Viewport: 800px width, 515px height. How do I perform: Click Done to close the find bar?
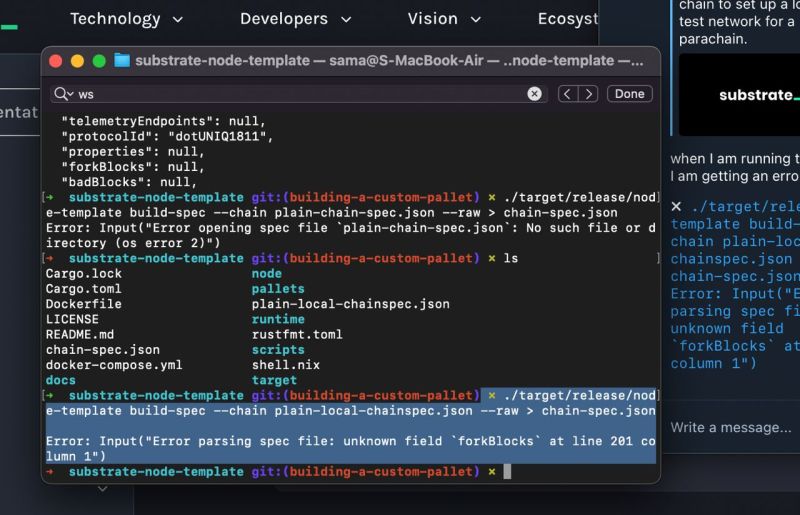point(629,94)
